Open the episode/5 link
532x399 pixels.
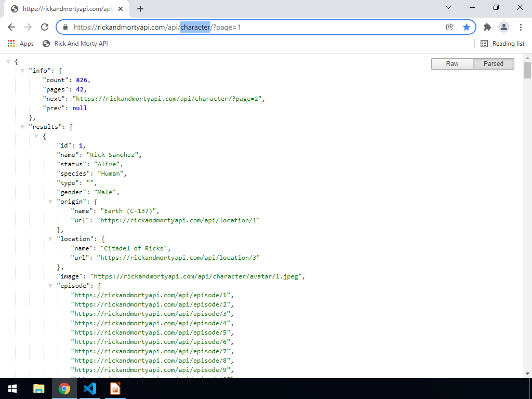click(x=151, y=332)
